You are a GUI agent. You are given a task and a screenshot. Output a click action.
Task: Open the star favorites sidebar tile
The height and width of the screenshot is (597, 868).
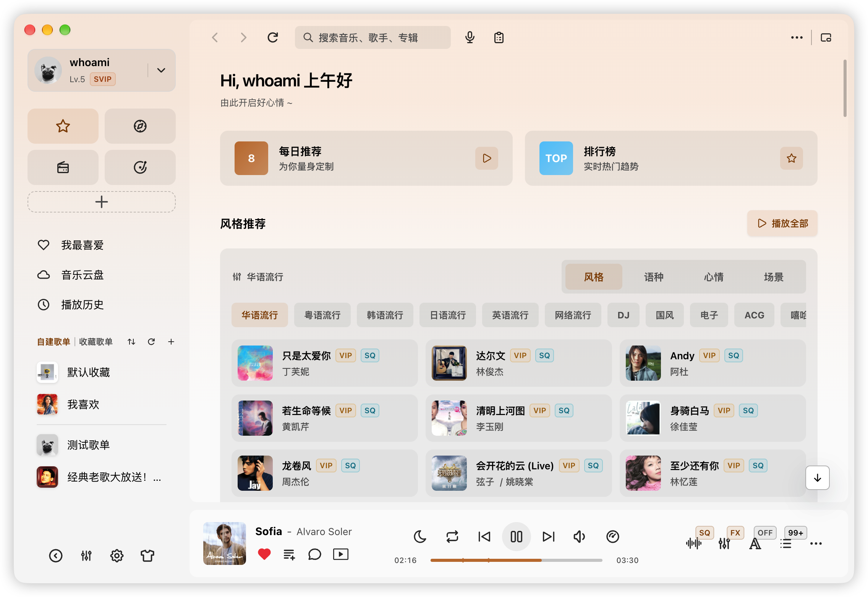click(x=63, y=126)
